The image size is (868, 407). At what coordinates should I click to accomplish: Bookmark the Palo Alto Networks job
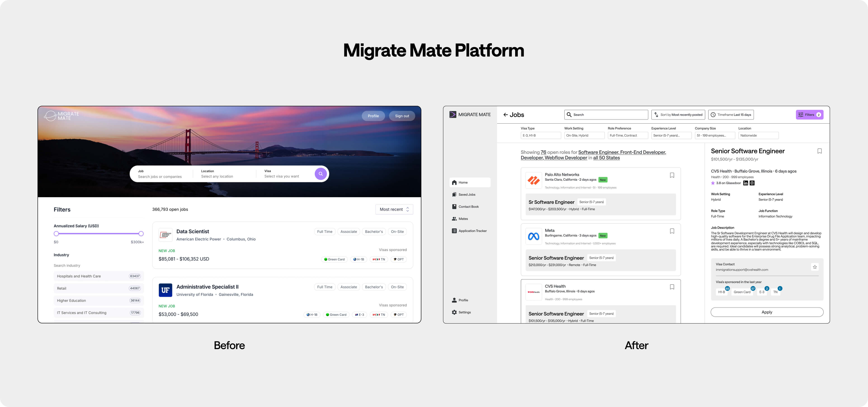coord(672,175)
